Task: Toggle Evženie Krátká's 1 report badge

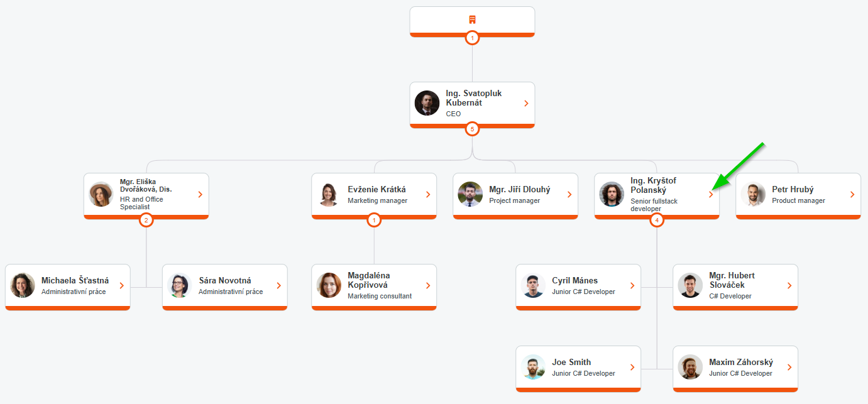Action: 374,221
